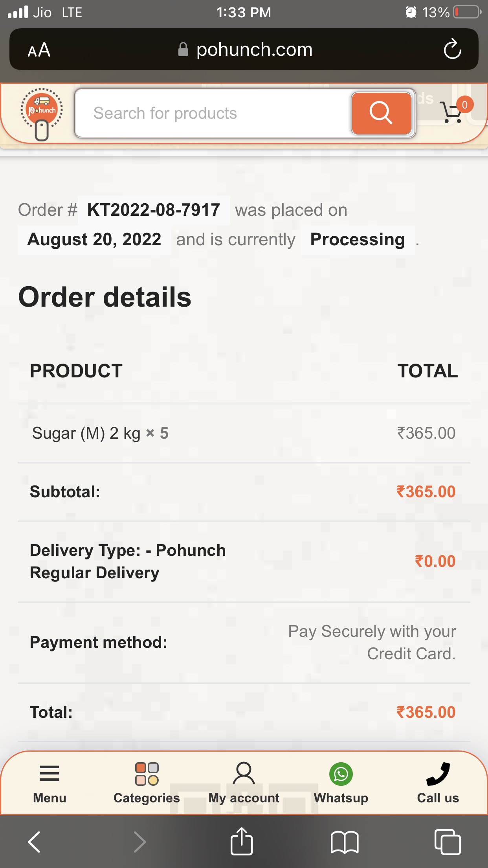The image size is (488, 868).
Task: Open Safari bookmarks book icon
Action: (345, 842)
